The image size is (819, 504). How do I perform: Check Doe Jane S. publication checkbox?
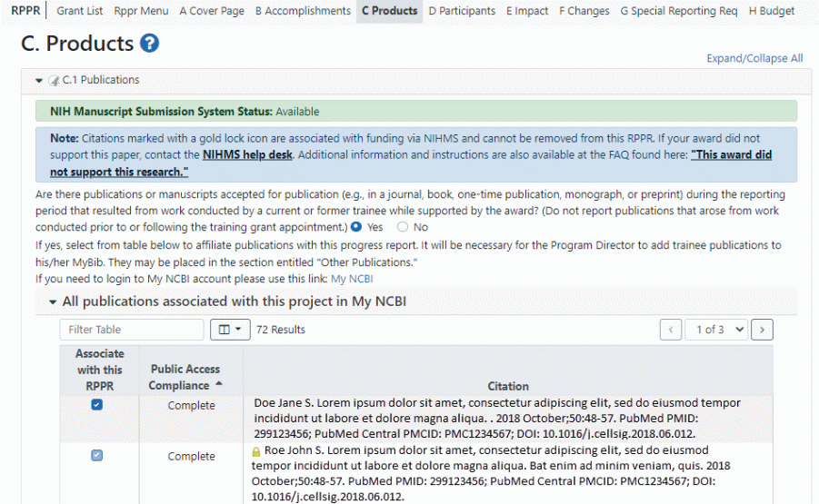(x=97, y=405)
